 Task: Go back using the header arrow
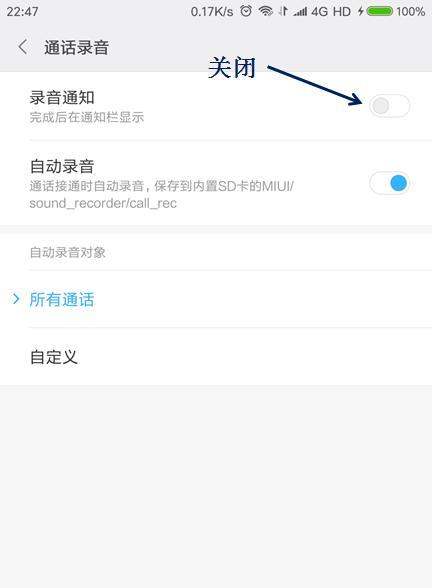(22, 47)
